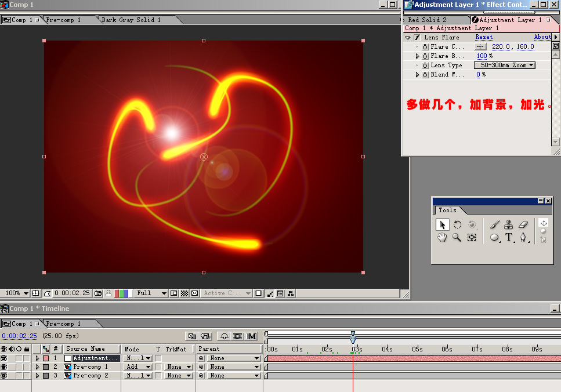The image size is (561, 392).
Task: Select the Pan Behind tool
Action: point(472,237)
